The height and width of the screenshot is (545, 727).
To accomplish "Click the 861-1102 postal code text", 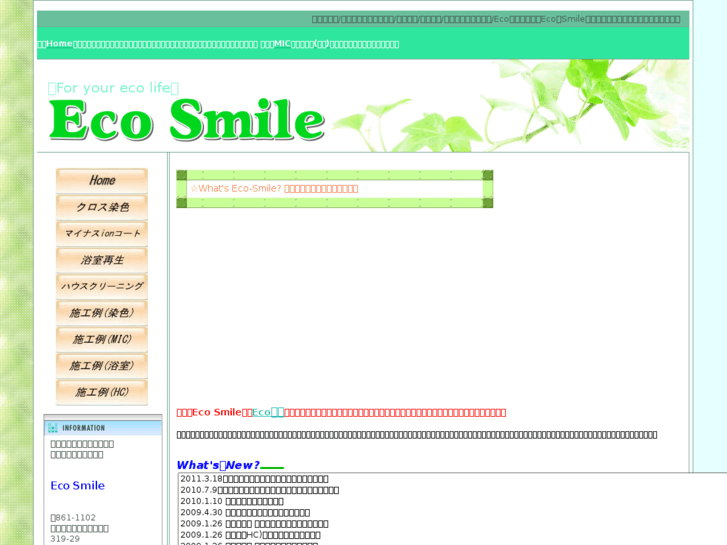I will click(x=73, y=518).
